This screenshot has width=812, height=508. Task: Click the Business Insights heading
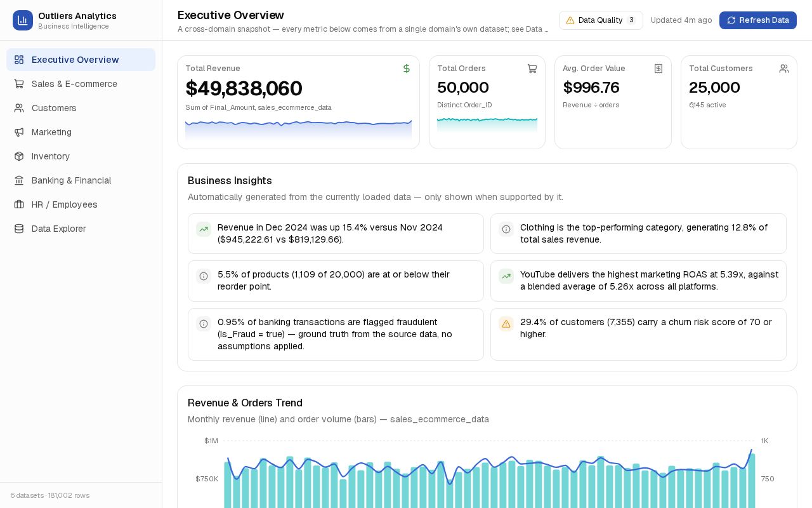[230, 181]
